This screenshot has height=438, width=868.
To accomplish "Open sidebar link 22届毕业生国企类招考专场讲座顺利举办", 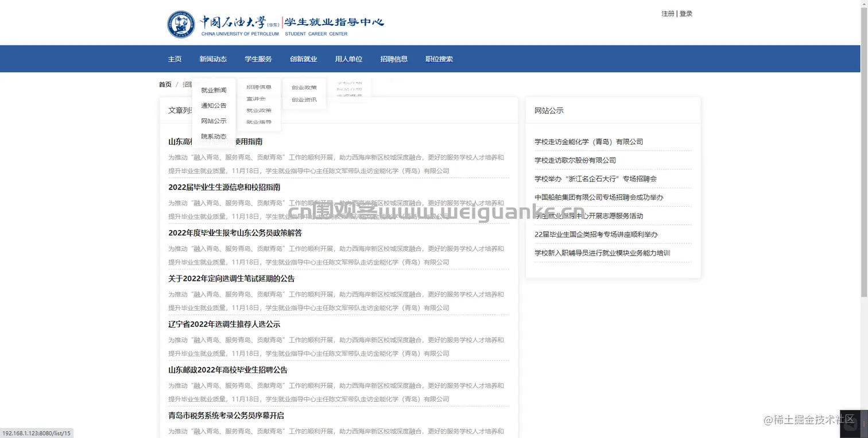I will [x=596, y=234].
